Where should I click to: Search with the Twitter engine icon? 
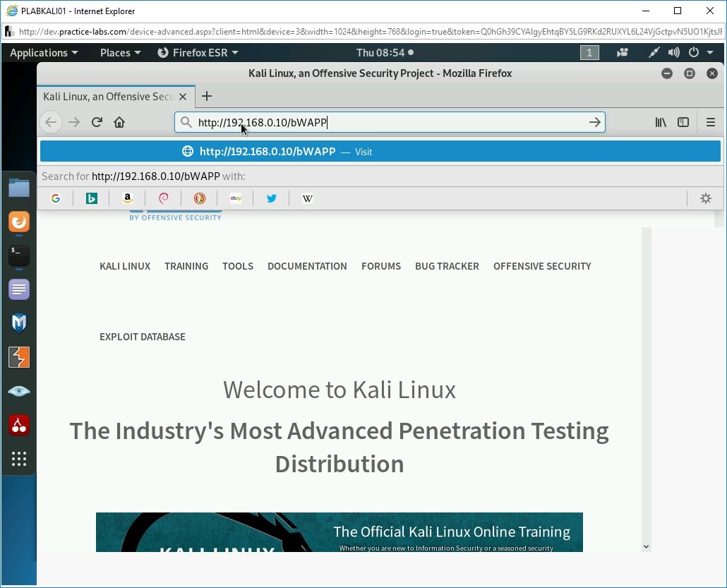272,198
